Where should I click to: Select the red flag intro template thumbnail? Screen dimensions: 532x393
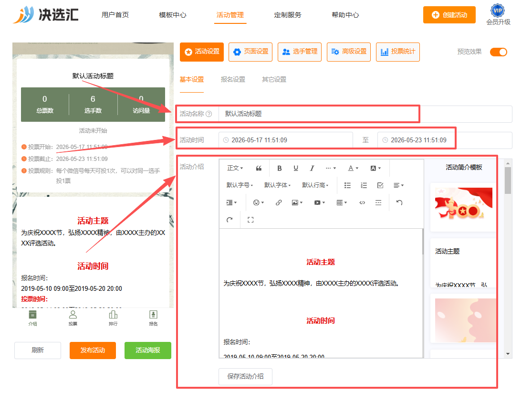pos(463,207)
